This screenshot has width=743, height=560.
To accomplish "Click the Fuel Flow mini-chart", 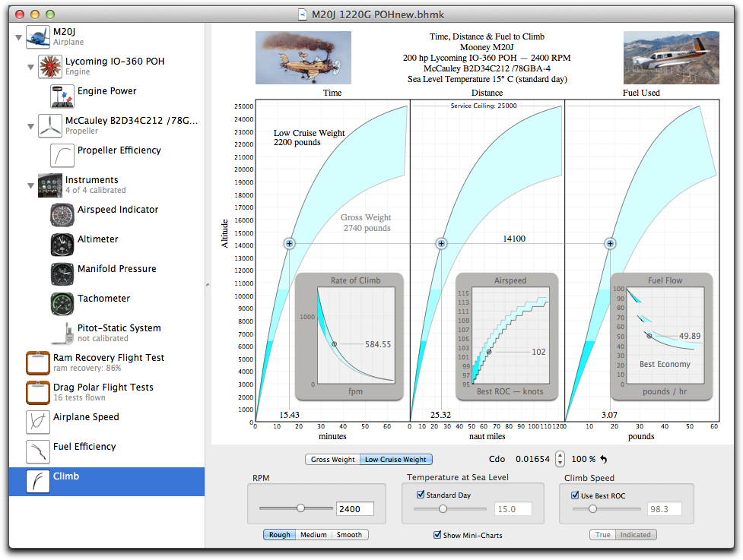I will point(662,337).
